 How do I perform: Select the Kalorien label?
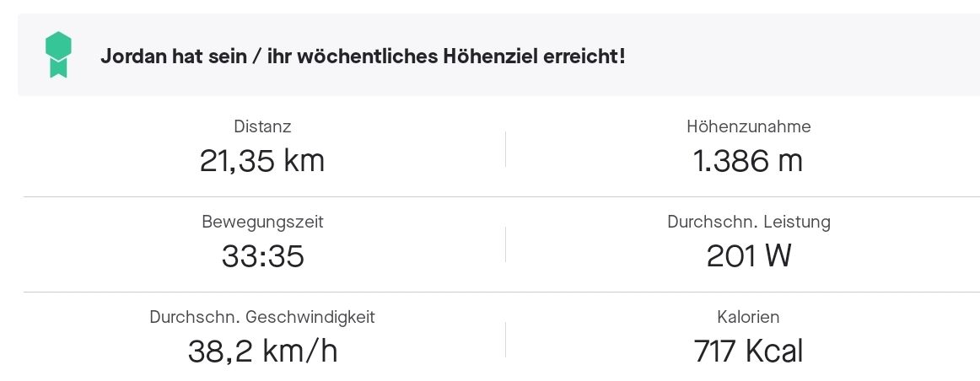point(748,318)
